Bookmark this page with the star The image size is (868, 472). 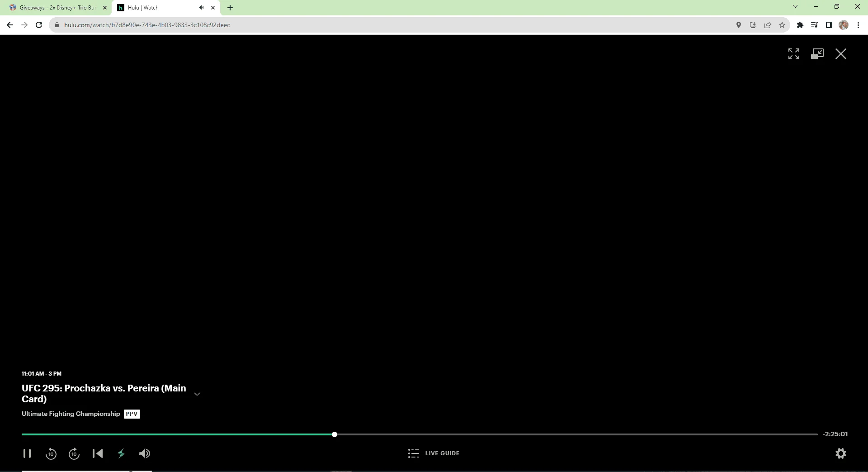(x=782, y=25)
